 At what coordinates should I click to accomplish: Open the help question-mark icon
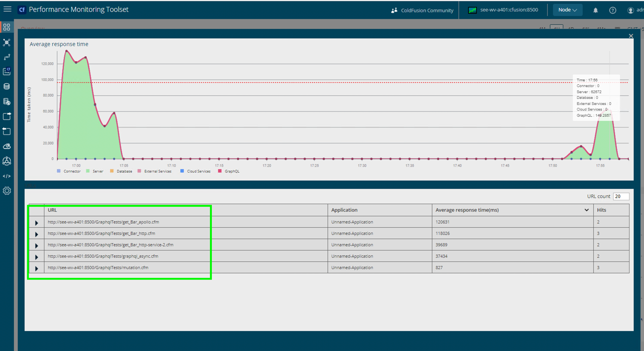point(613,10)
